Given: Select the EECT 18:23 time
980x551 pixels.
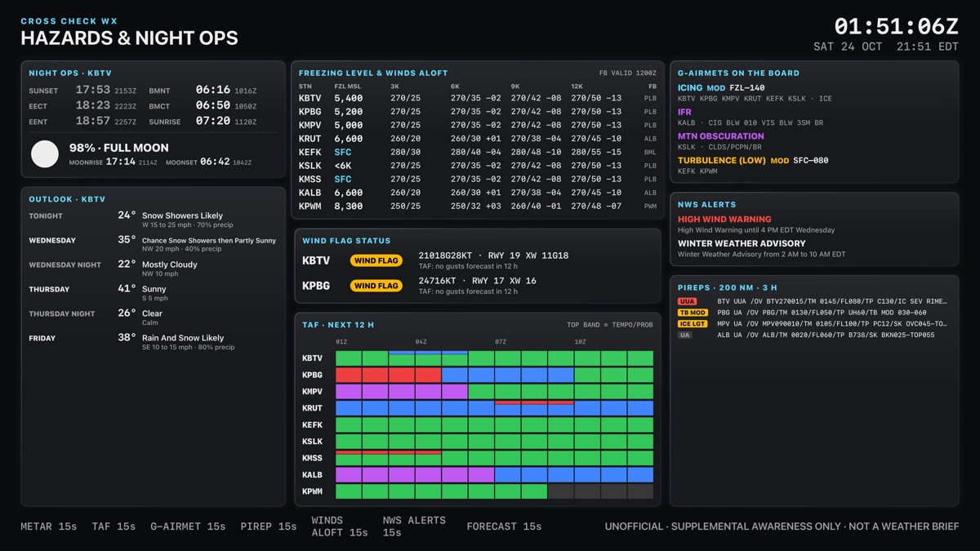Looking at the screenshot, I should click(x=93, y=105).
